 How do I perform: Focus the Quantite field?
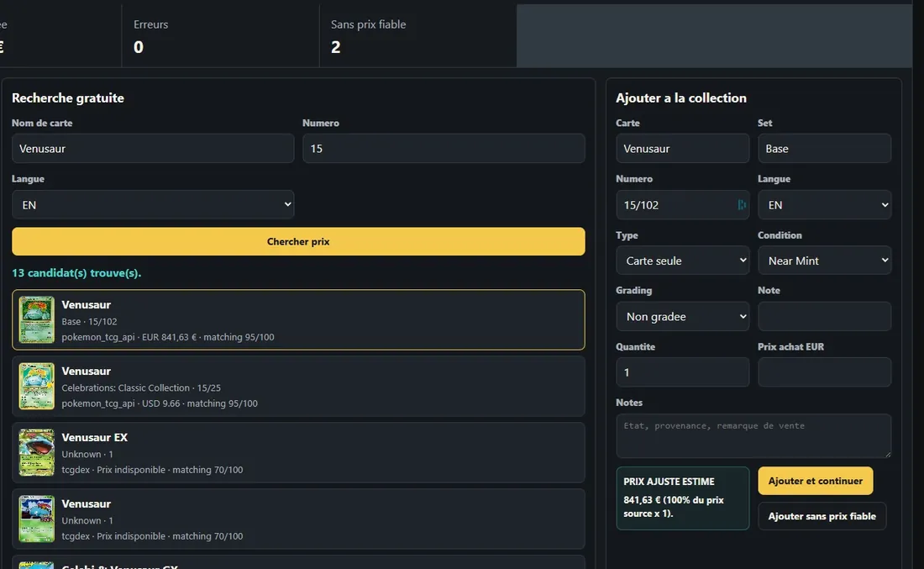click(x=682, y=372)
